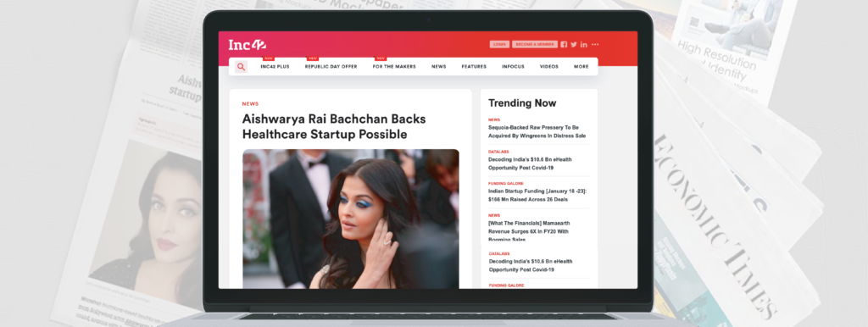The image size is (868, 327).
Task: Select the Infocus navigation item
Action: 513,66
